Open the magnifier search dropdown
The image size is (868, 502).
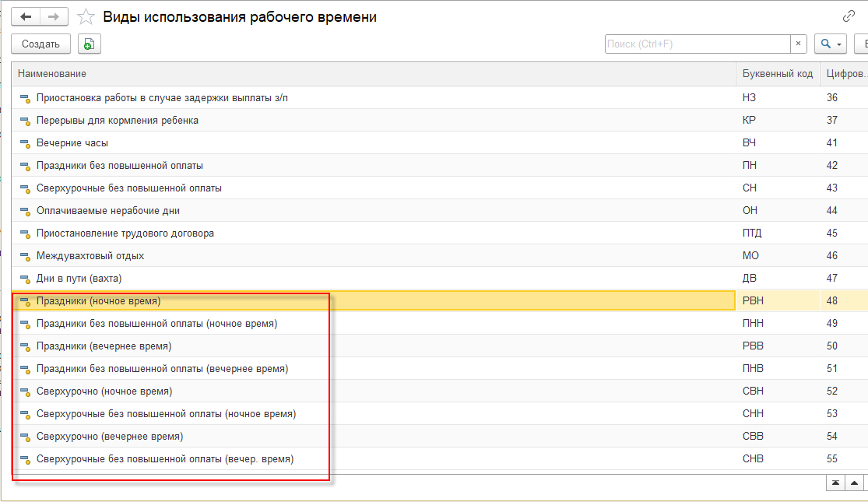pos(830,44)
